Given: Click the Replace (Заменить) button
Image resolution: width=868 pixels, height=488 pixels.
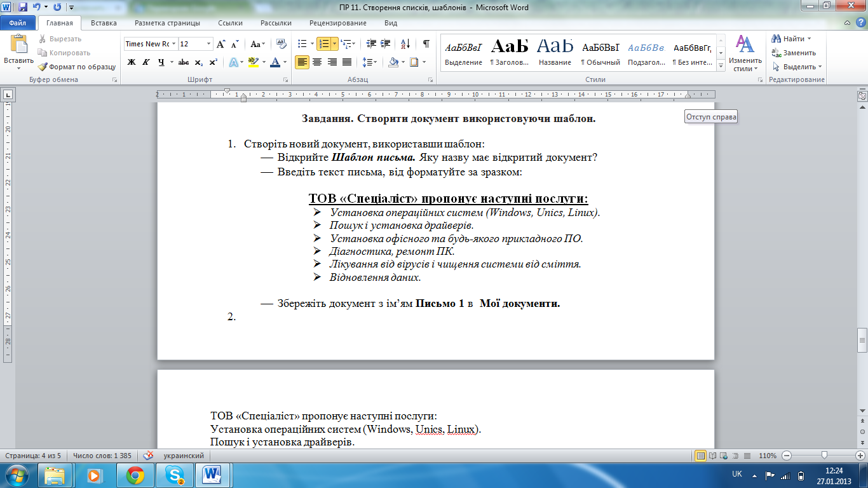Looking at the screenshot, I should click(x=794, y=53).
